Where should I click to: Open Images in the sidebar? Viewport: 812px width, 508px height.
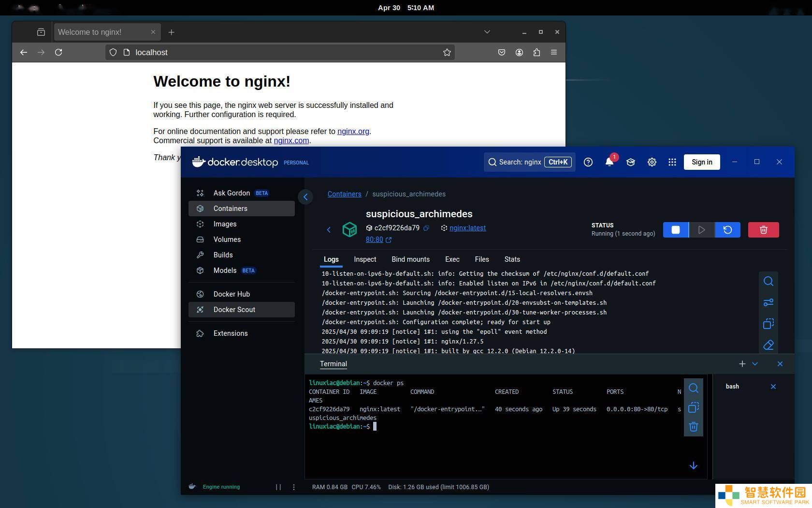click(x=242, y=224)
